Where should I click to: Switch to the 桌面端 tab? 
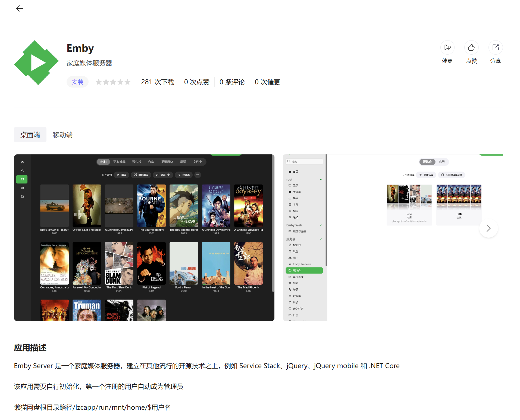pyautogui.click(x=30, y=135)
